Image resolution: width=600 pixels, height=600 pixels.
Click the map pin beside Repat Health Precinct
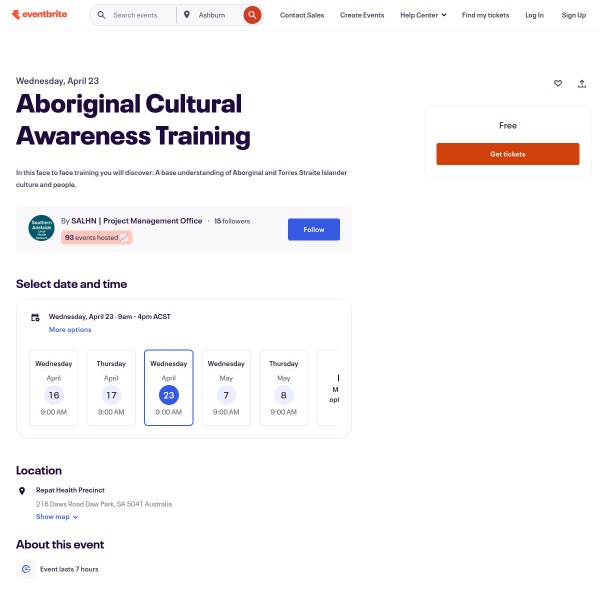click(23, 491)
